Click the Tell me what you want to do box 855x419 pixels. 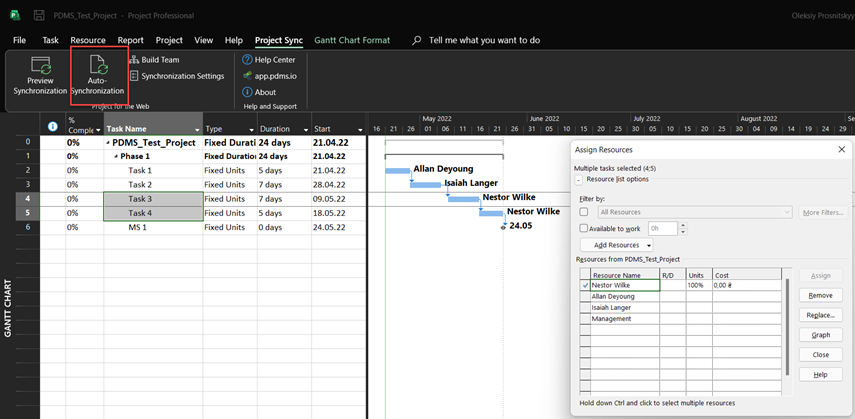coord(484,40)
